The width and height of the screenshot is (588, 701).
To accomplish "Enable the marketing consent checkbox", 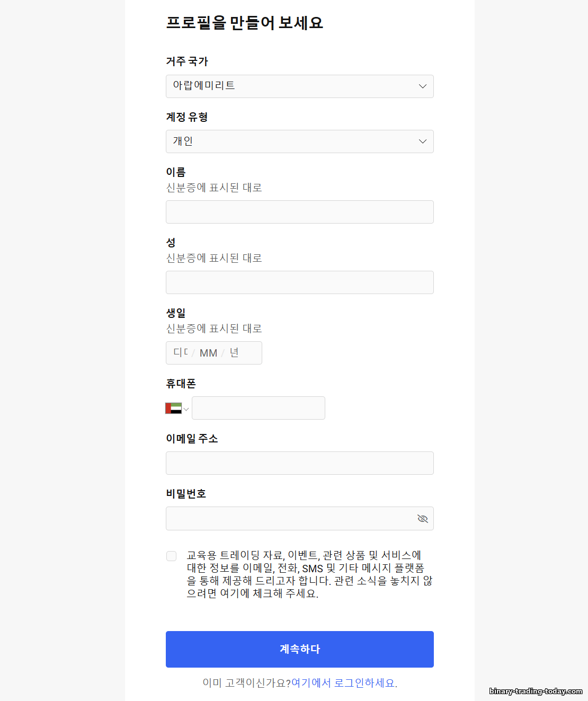I will [x=171, y=556].
